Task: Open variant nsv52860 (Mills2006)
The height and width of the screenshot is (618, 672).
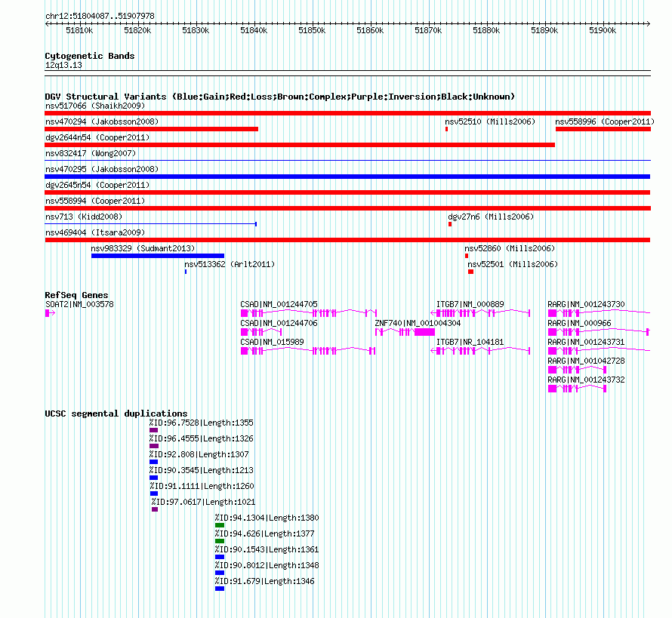Action: pos(467,256)
